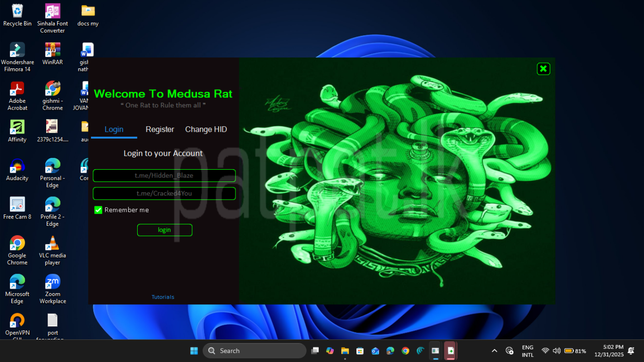644x362 pixels.
Task: Open Adobe Acrobat desktop shortcut
Action: tap(17, 89)
